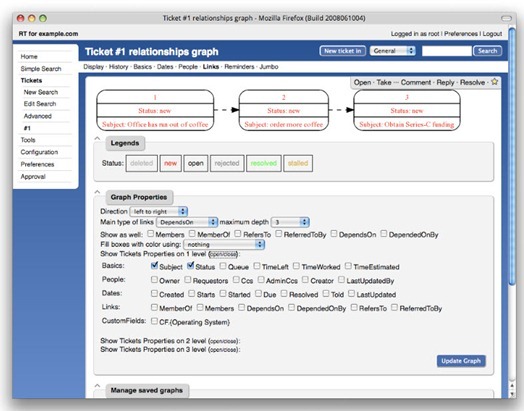Bookmark ticket with the star icon
Screen dimensions: 524x411
[x=494, y=82]
